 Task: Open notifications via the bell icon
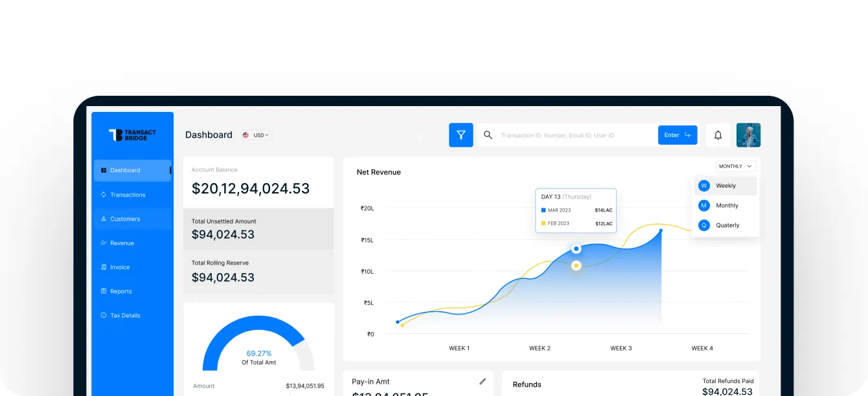point(718,135)
